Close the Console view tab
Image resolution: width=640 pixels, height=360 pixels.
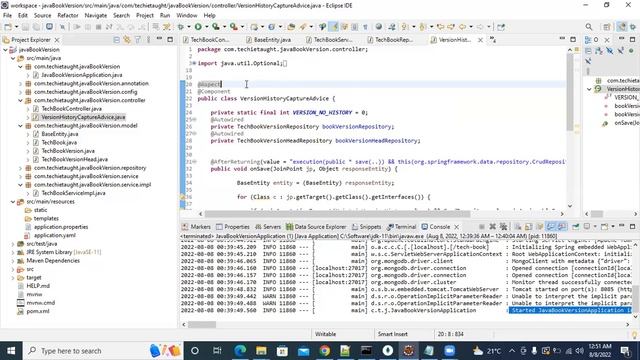[457, 227]
